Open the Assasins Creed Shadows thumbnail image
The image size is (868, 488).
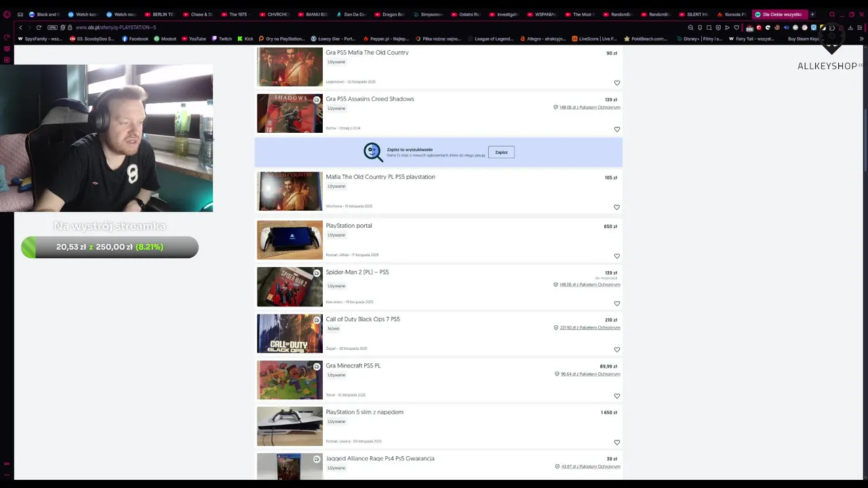tap(290, 113)
